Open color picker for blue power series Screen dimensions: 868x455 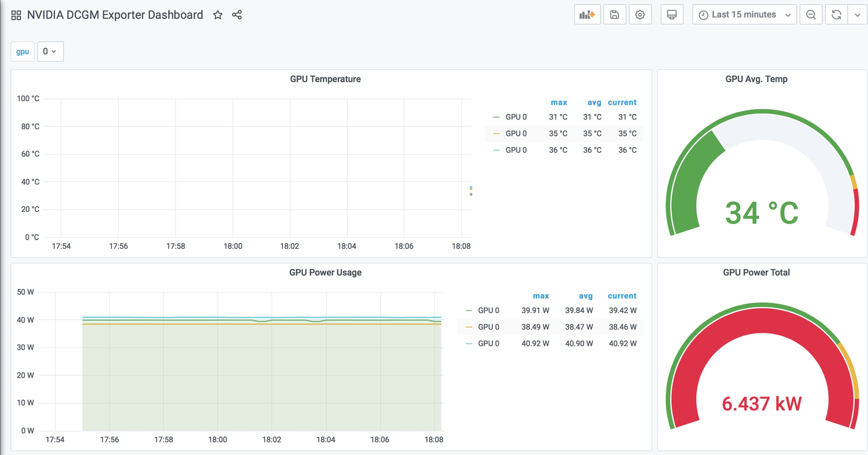[468, 344]
